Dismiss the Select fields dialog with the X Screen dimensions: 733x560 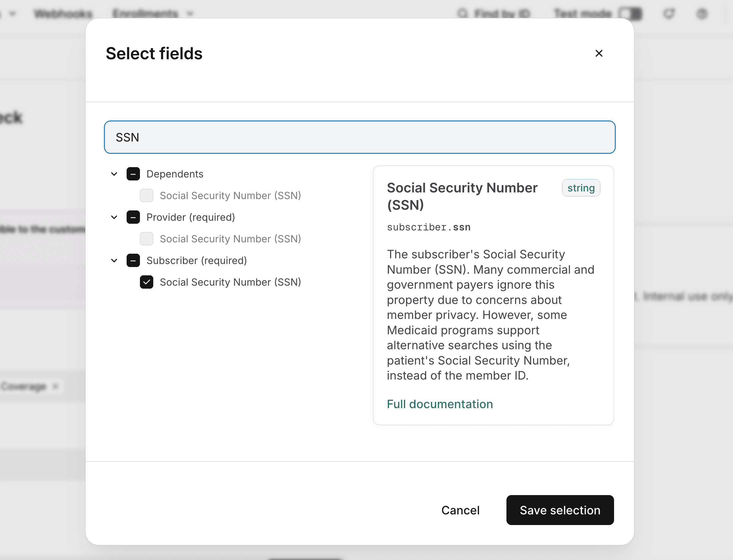(599, 53)
